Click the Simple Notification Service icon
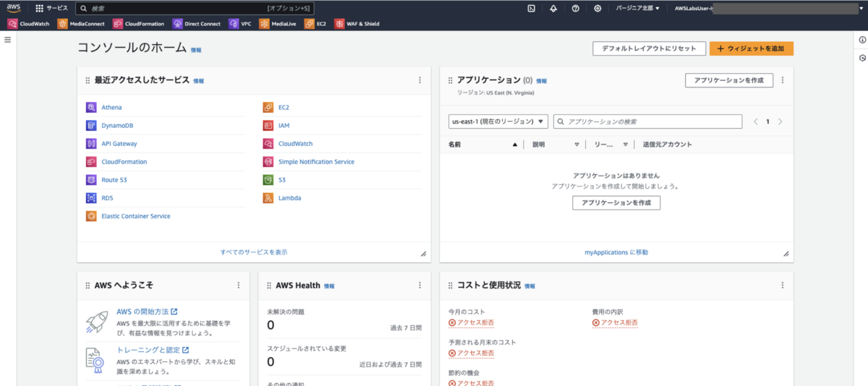The height and width of the screenshot is (386, 868). pyautogui.click(x=268, y=161)
